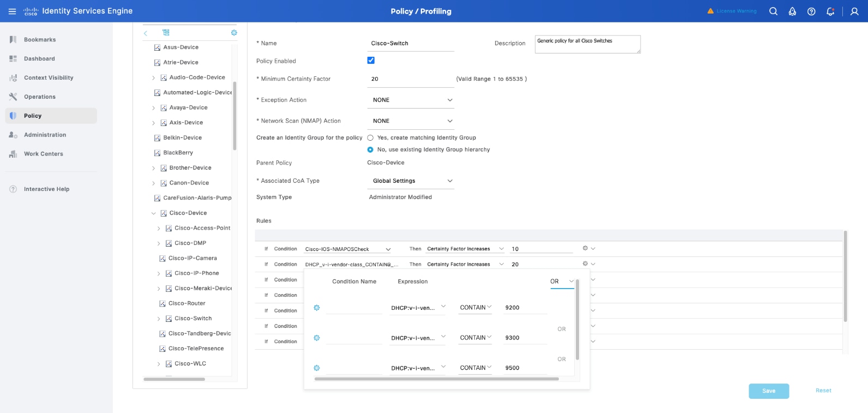Open the user account profile icon
The height and width of the screenshot is (413, 868).
(x=854, y=11)
